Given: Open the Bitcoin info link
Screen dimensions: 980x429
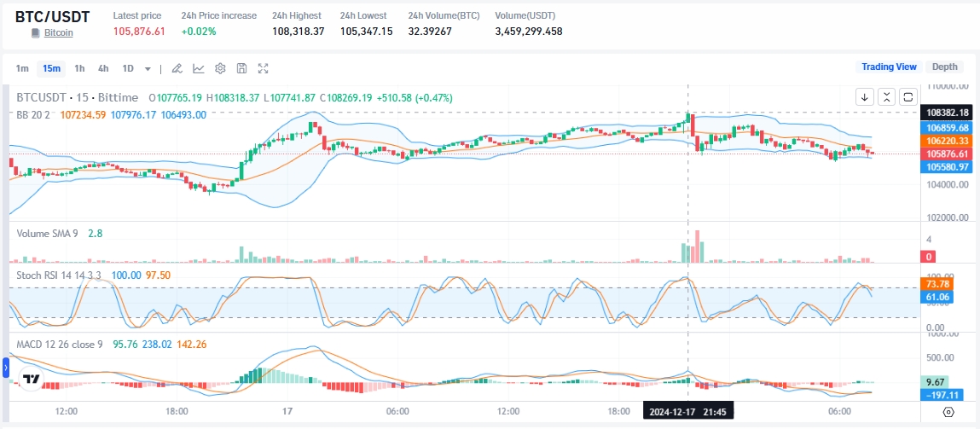Looking at the screenshot, I should click(58, 32).
